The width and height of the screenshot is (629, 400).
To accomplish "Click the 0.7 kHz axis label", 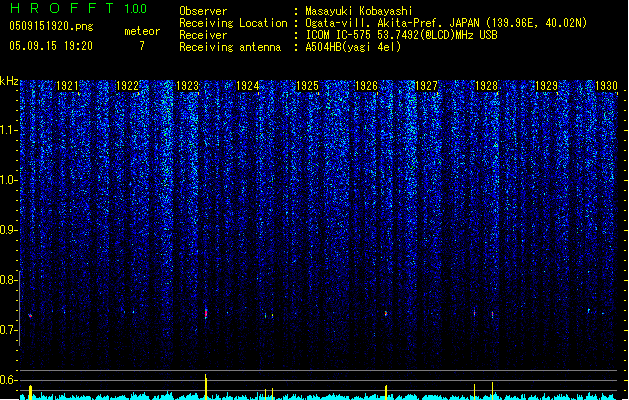I will [8, 330].
